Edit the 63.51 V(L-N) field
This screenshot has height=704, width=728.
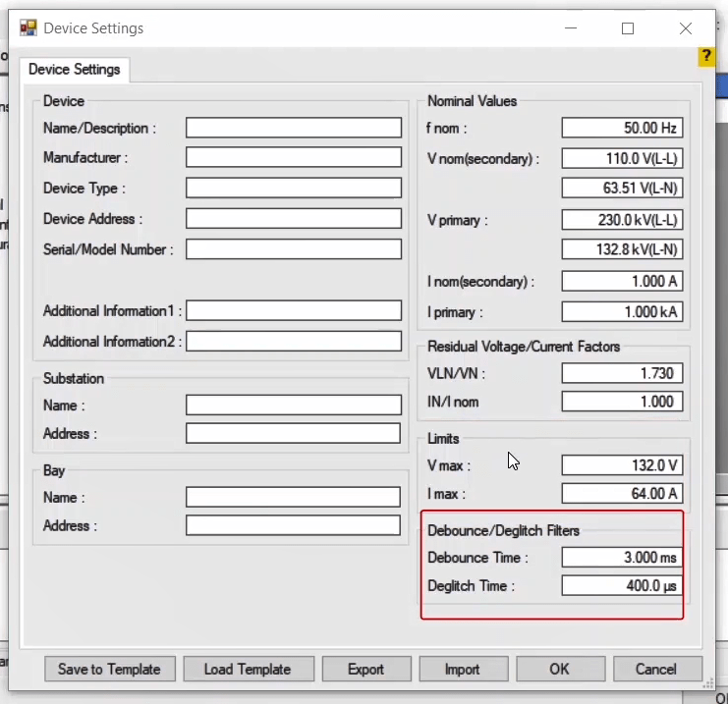tap(622, 188)
